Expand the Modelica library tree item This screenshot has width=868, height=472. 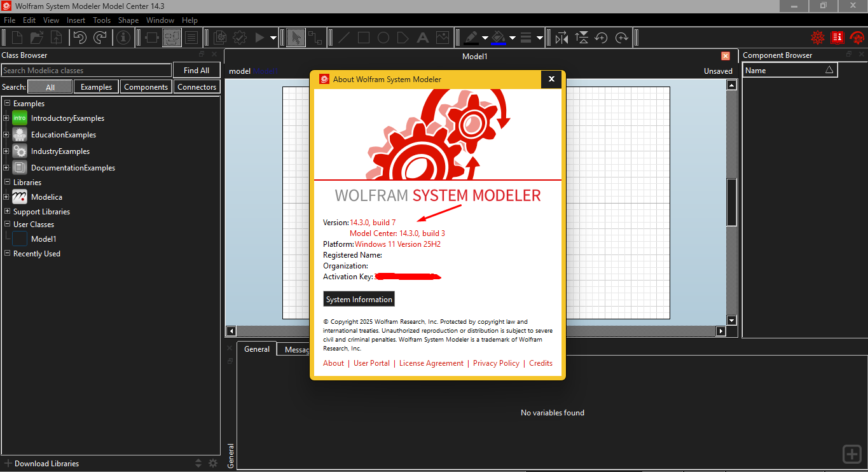point(5,197)
